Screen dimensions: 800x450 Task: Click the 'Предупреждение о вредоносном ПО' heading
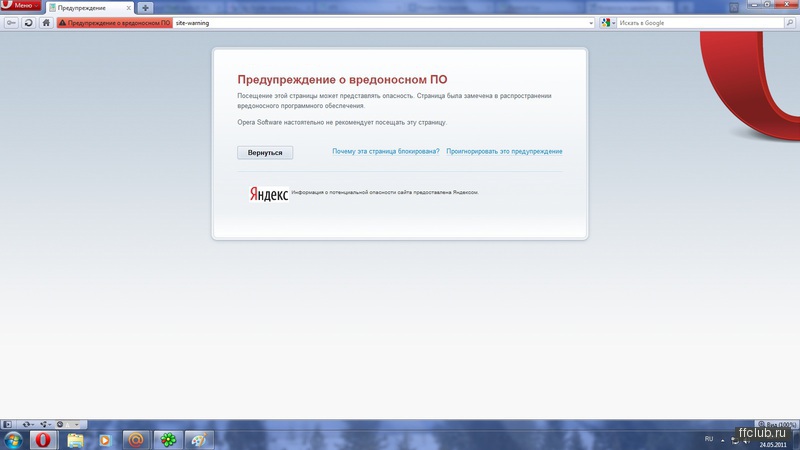click(x=342, y=80)
